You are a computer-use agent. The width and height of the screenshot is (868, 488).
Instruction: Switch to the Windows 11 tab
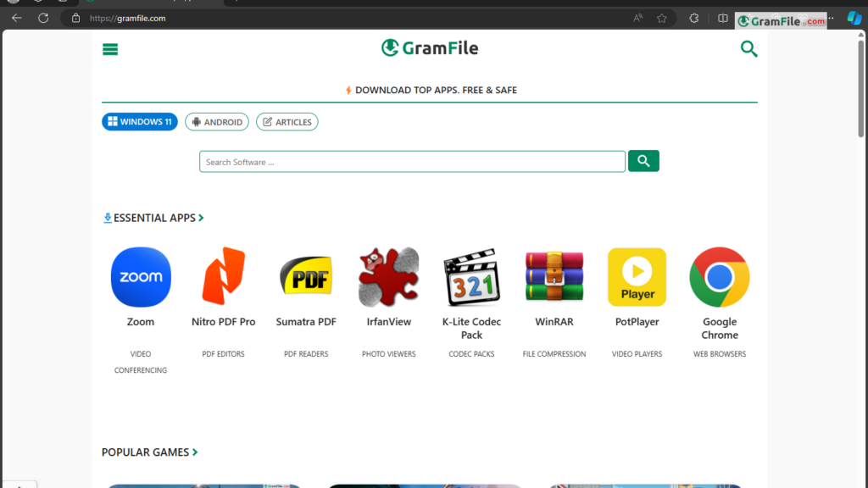pos(140,122)
